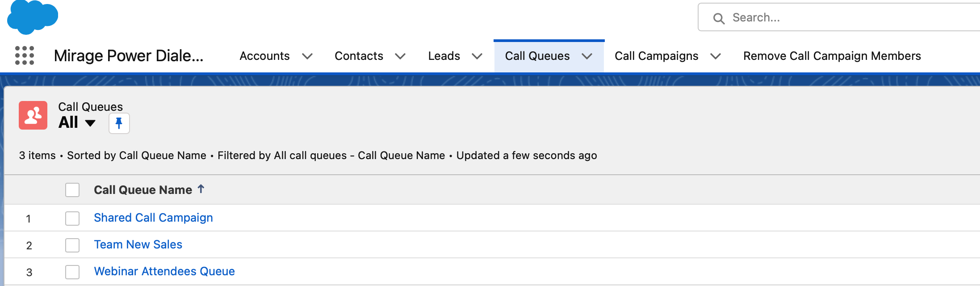
Task: Go to the Call Campaigns tab
Action: [656, 56]
